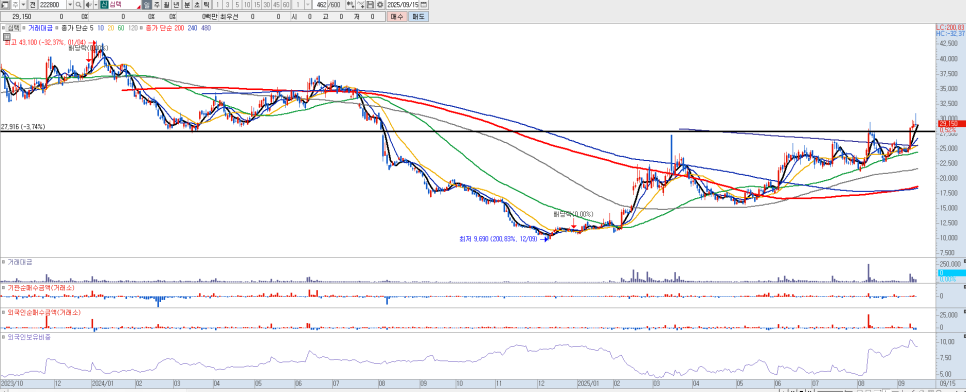Expand the stock code 222800 dropdown
Screen dimensions: 966x392
(x=70, y=4)
